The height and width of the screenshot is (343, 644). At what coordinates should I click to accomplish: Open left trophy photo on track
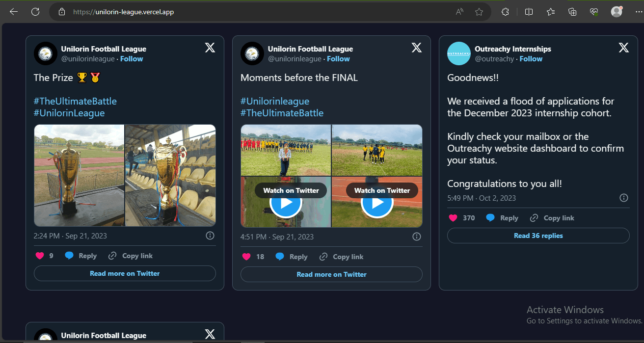79,175
